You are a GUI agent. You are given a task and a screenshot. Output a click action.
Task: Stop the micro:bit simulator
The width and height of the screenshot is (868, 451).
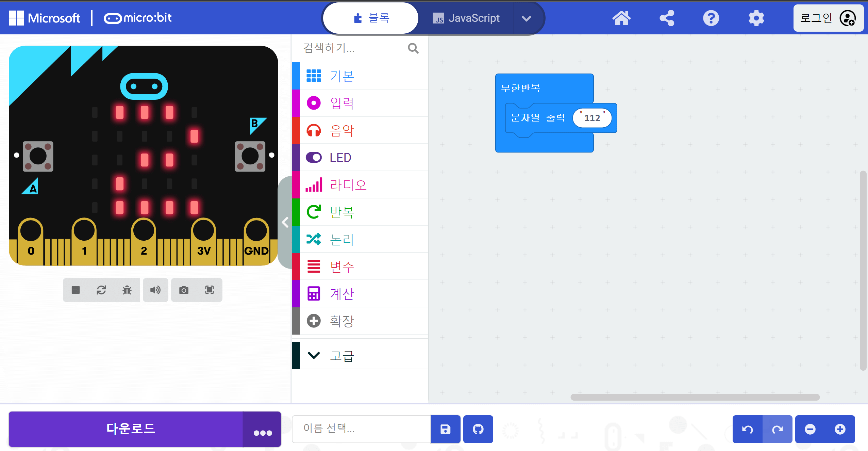coord(76,290)
